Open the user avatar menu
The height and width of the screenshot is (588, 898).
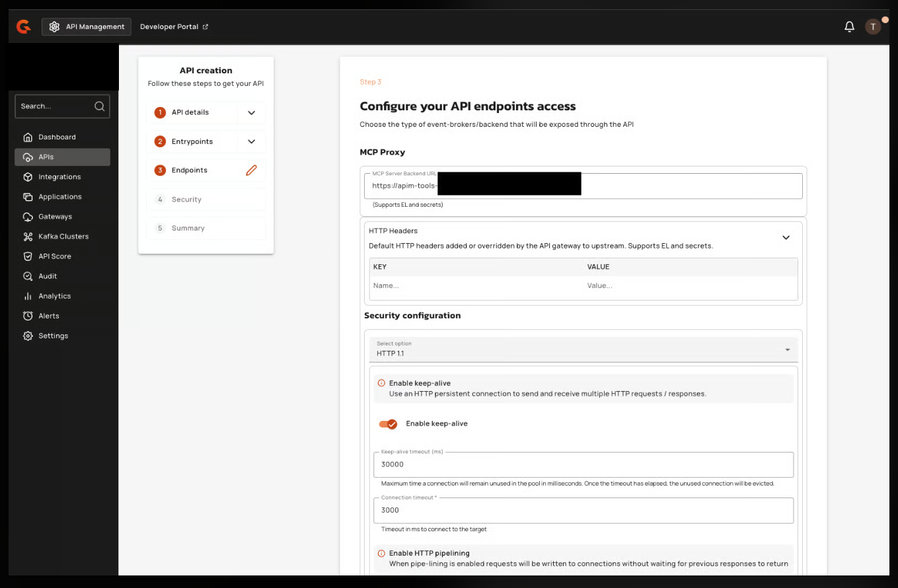pos(873,26)
